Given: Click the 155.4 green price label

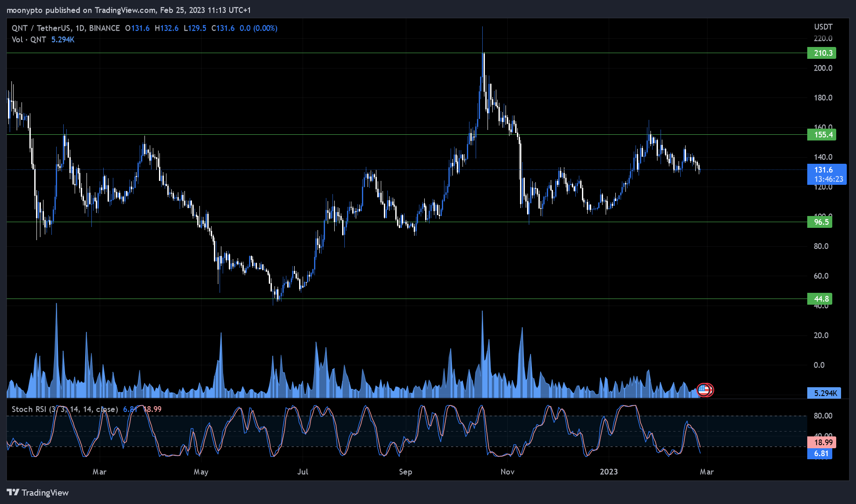Looking at the screenshot, I should click(x=822, y=135).
